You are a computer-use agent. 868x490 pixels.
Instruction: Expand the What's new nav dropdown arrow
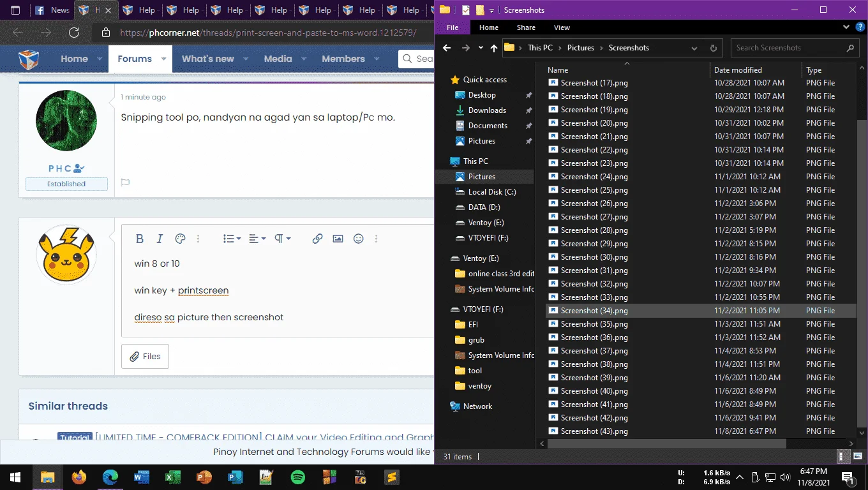coord(245,59)
